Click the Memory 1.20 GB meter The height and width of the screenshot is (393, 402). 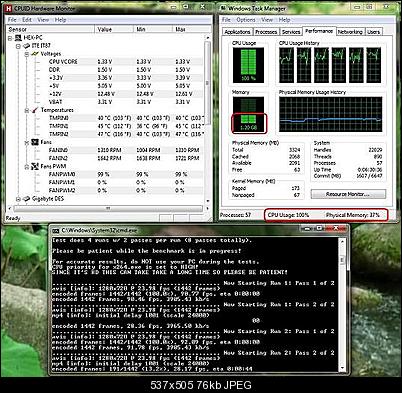pyautogui.click(x=248, y=115)
